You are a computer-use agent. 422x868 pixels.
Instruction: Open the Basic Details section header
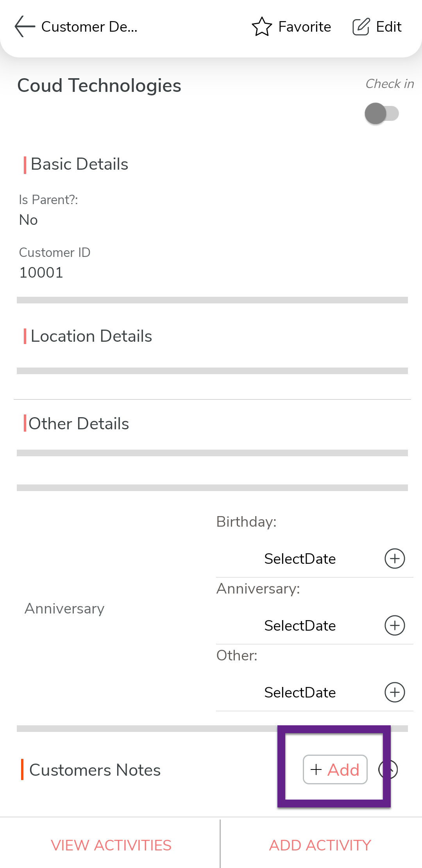click(x=79, y=164)
